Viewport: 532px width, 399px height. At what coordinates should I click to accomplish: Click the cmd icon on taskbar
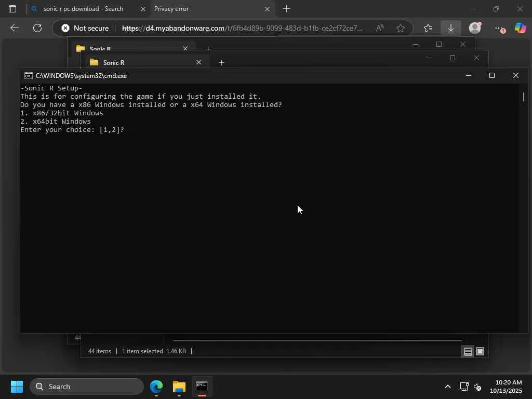coord(202,387)
